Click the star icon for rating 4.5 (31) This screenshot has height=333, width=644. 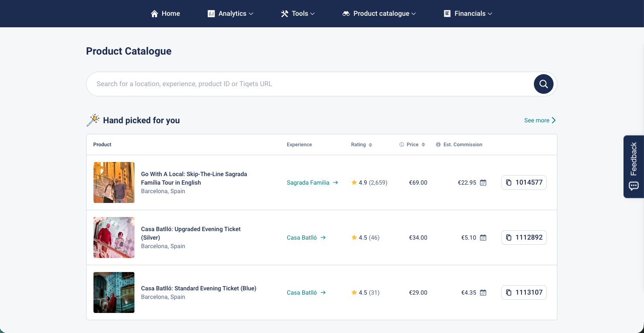coord(354,292)
